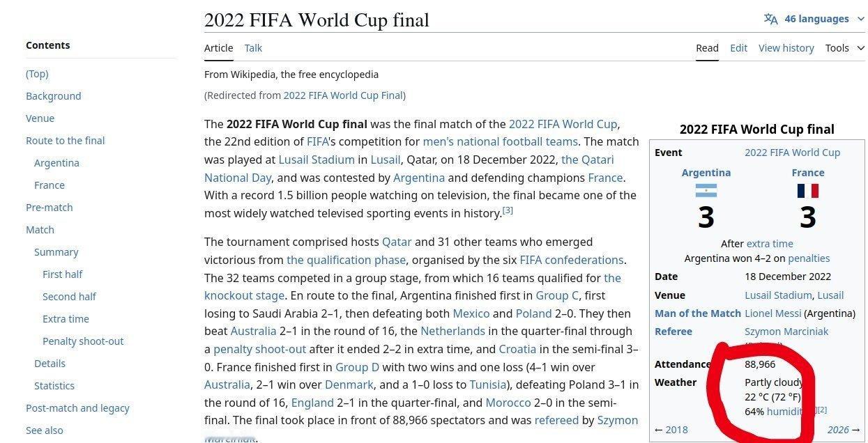Go to previous final 2018 link
868x443 pixels.
click(671, 430)
